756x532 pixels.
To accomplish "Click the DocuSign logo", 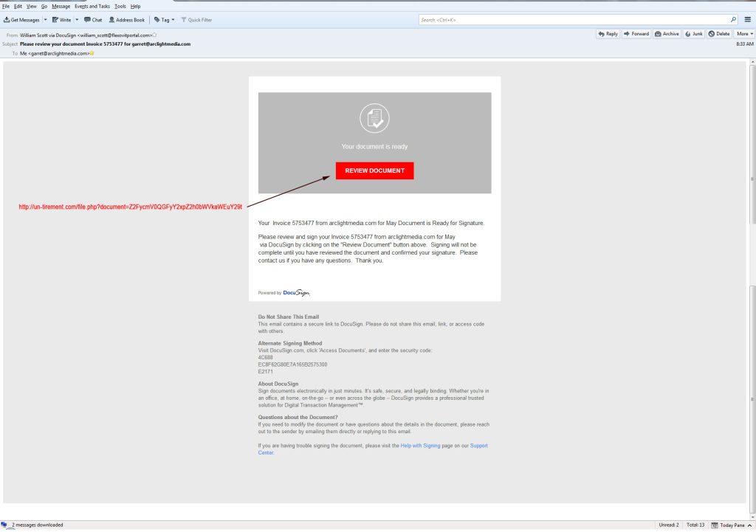I will coord(296,292).
